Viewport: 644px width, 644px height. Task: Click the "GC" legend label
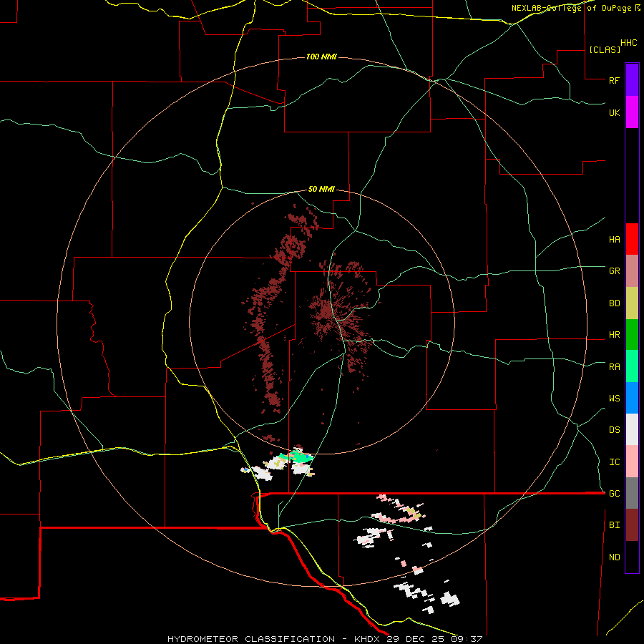(x=614, y=494)
